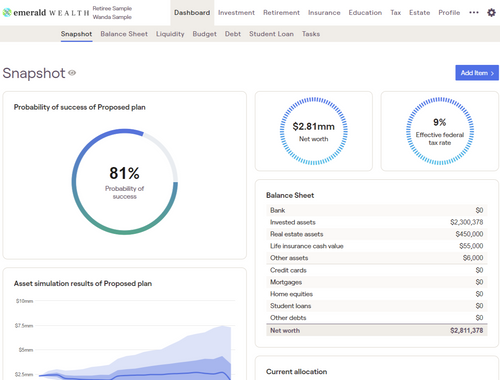
Task: Open the Student Loan sub-tab
Action: [271, 34]
